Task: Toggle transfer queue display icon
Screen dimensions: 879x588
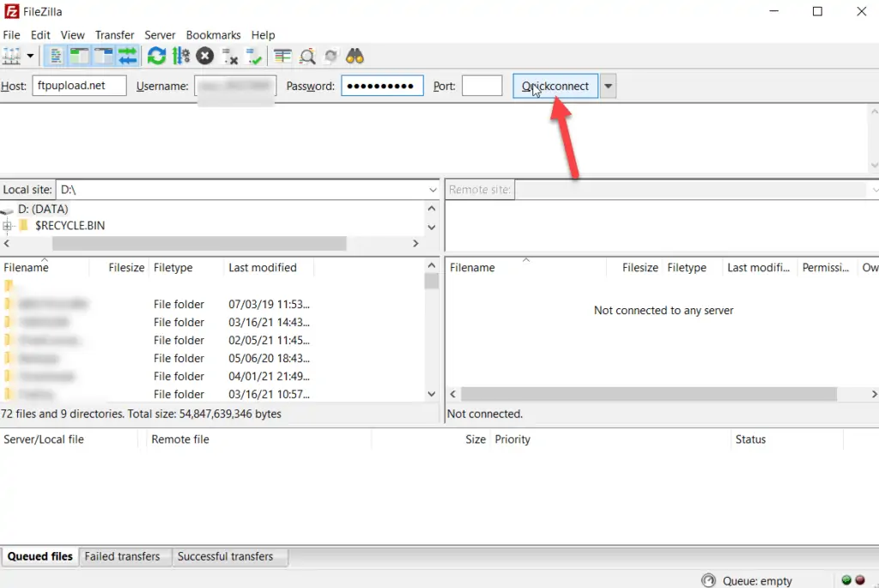Action: [128, 56]
